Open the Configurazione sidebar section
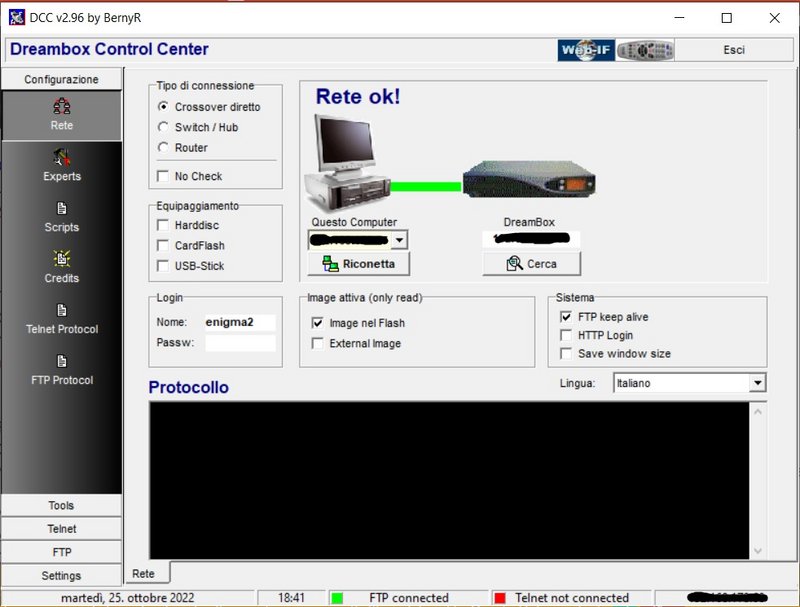 (61, 79)
